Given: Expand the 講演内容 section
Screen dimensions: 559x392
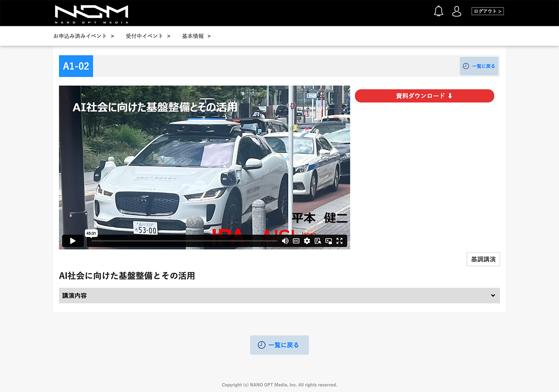Looking at the screenshot, I should pyautogui.click(x=276, y=296).
